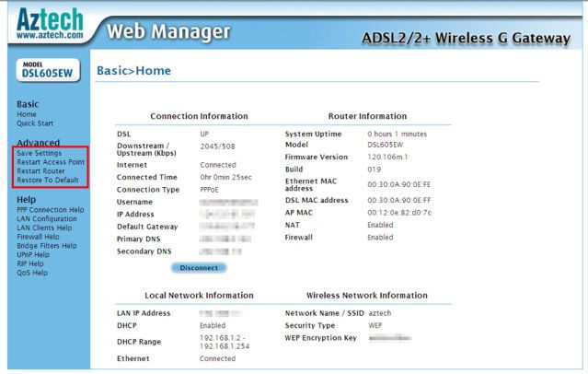The height and width of the screenshot is (374, 588).
Task: Click the Connection Information heading
Action: 199,116
